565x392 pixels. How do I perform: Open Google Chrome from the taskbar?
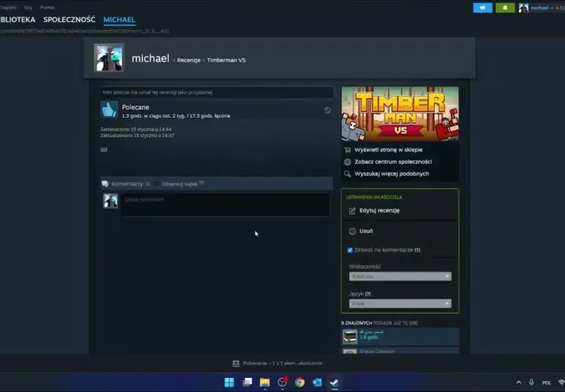300,383
